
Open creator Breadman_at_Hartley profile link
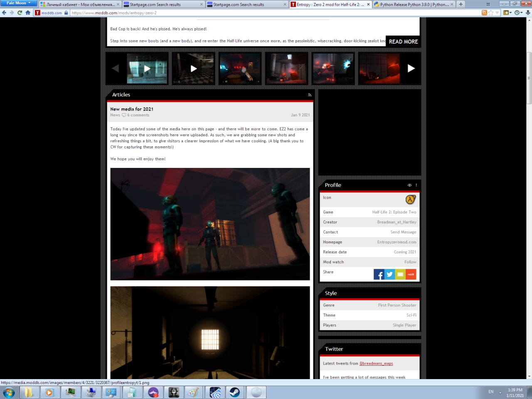click(x=397, y=222)
